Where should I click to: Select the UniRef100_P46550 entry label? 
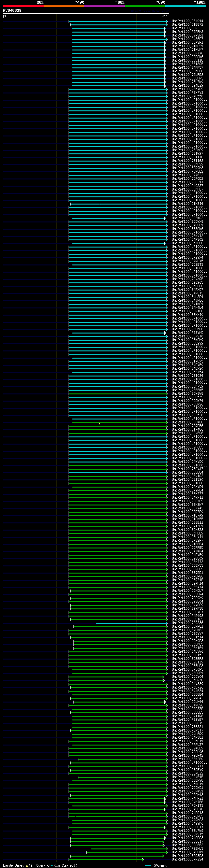click(187, 96)
